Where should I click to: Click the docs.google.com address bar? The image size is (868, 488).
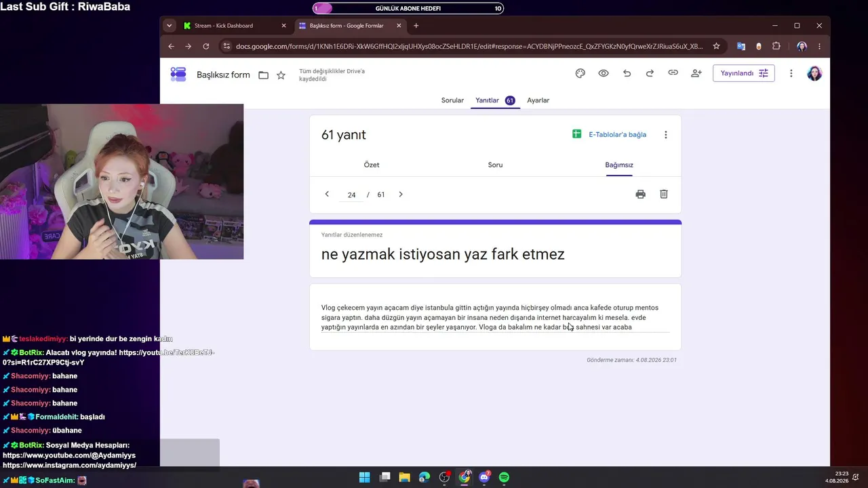[x=469, y=46]
